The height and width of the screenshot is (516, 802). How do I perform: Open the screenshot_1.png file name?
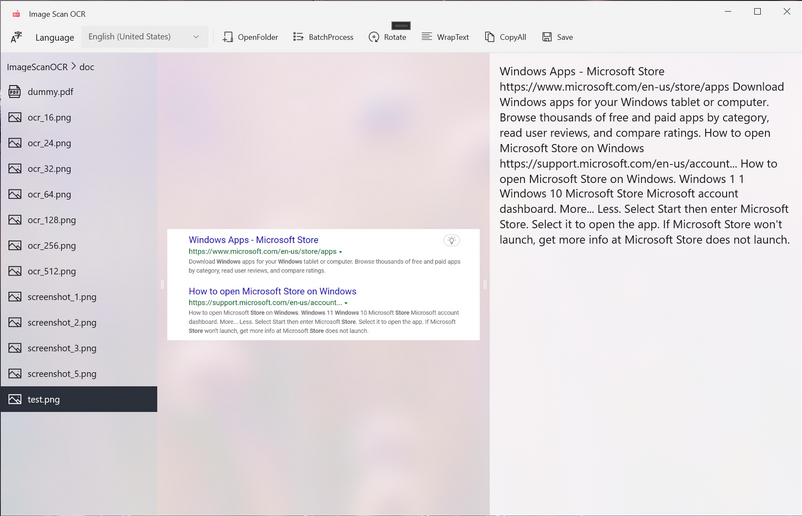(62, 297)
